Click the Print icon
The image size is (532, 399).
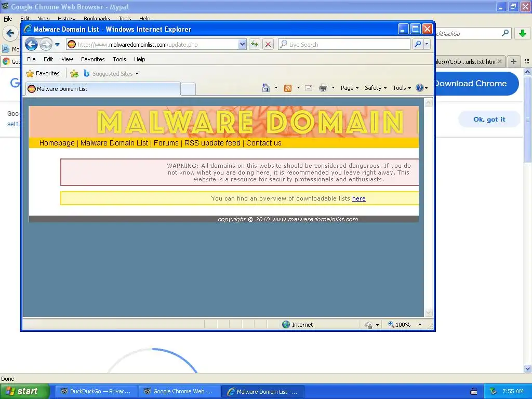pos(323,88)
